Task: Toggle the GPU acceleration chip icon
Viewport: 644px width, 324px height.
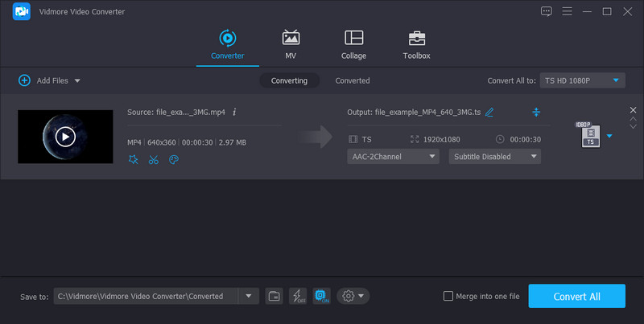Action: (321, 296)
